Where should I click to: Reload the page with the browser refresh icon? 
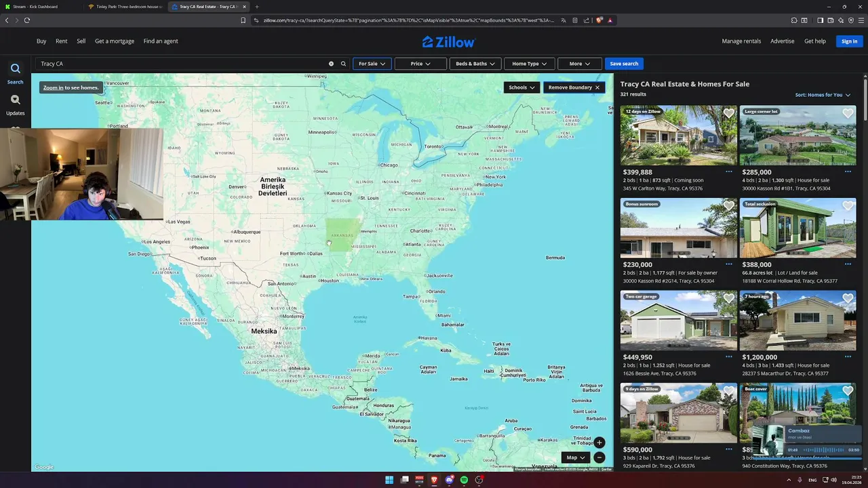click(27, 20)
